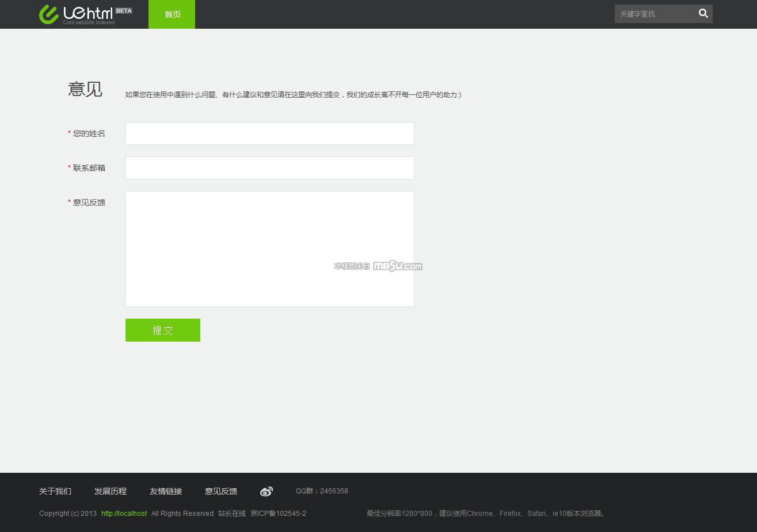
Task: Click the 站长在线 footer link
Action: point(232,514)
